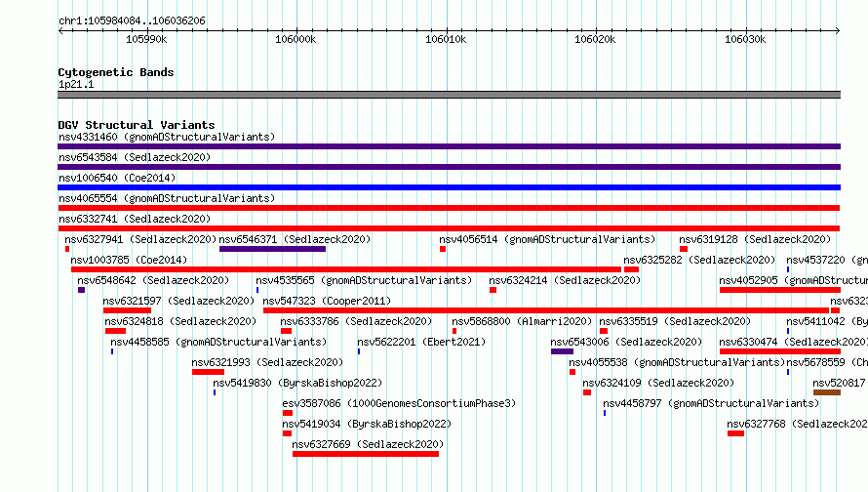Click the purple bar under nsv6543006
This screenshot has height=492, width=868.
[562, 351]
